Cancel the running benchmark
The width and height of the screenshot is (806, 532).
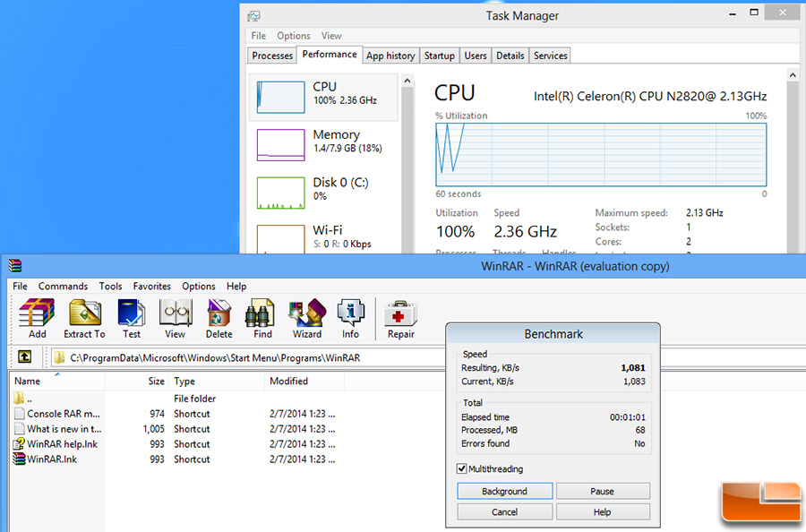point(504,512)
